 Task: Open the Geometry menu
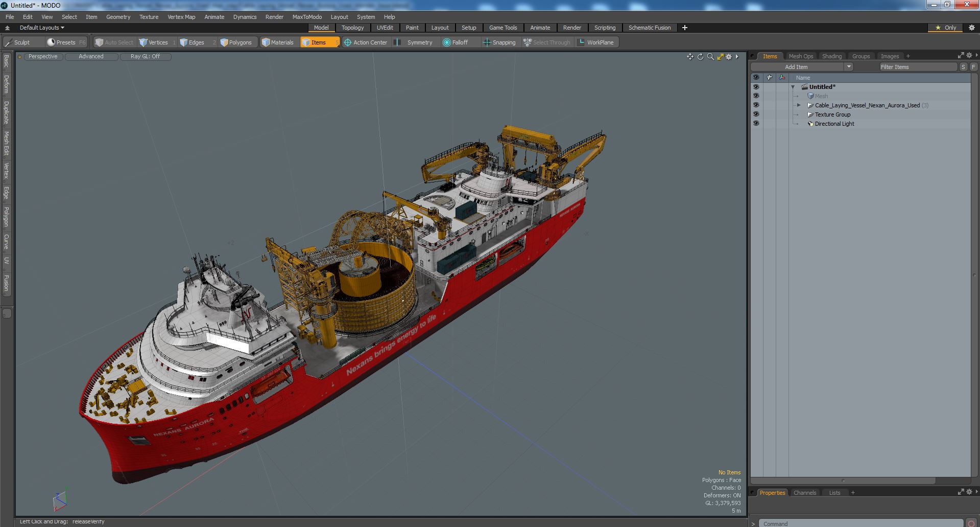pyautogui.click(x=118, y=17)
